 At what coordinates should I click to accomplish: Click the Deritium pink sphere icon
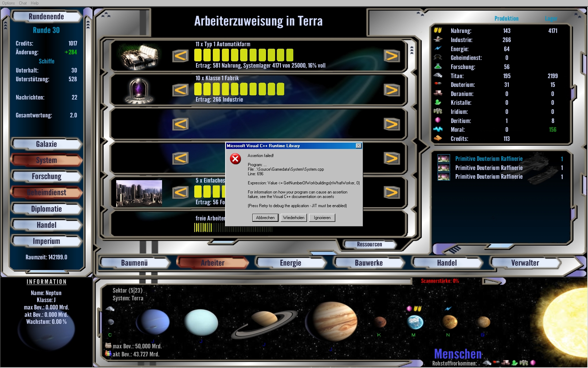438,120
